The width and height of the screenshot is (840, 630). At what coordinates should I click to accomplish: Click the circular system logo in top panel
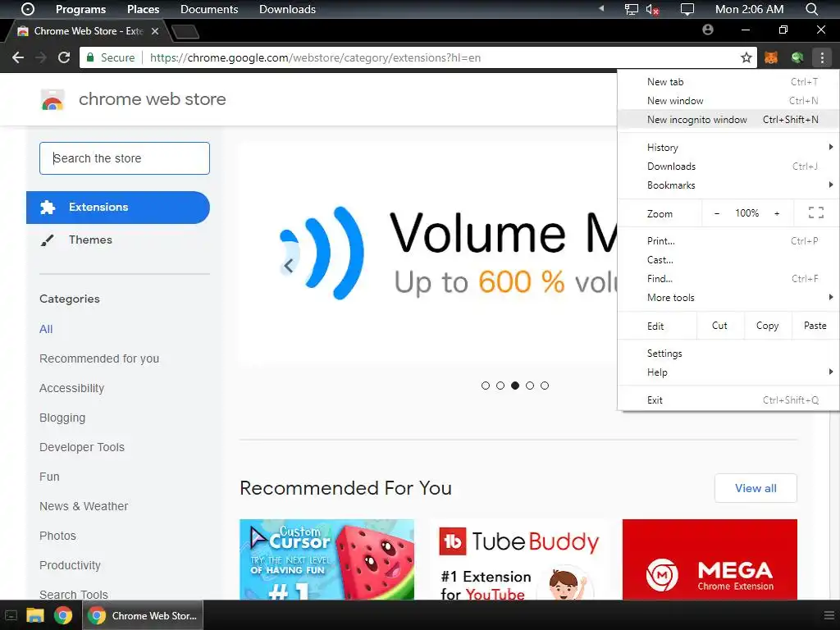[28, 9]
